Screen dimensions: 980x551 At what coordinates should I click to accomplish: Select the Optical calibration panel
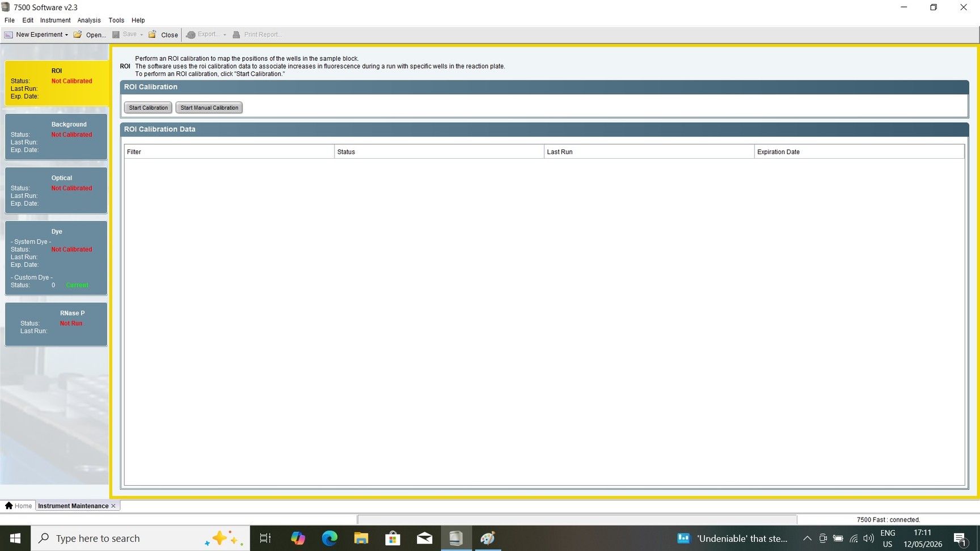56,190
